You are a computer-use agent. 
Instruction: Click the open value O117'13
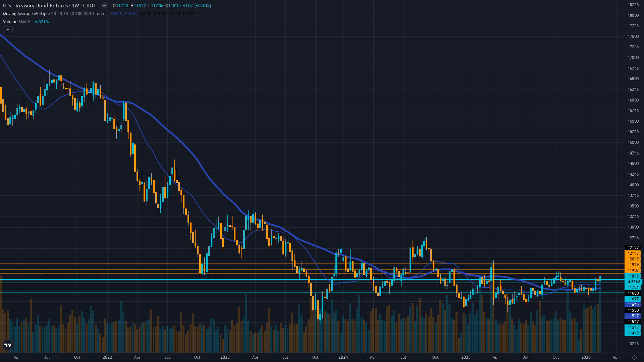(121, 6)
